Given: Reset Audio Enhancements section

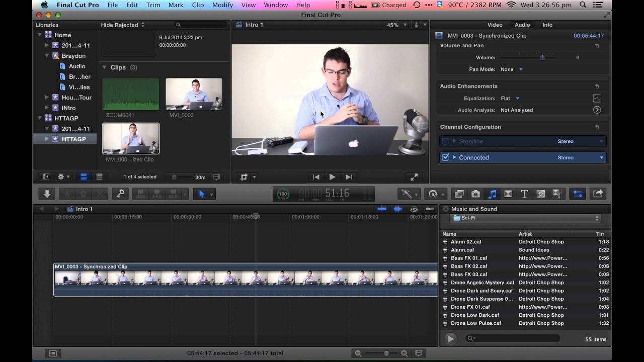Looking at the screenshot, I should click(x=597, y=86).
